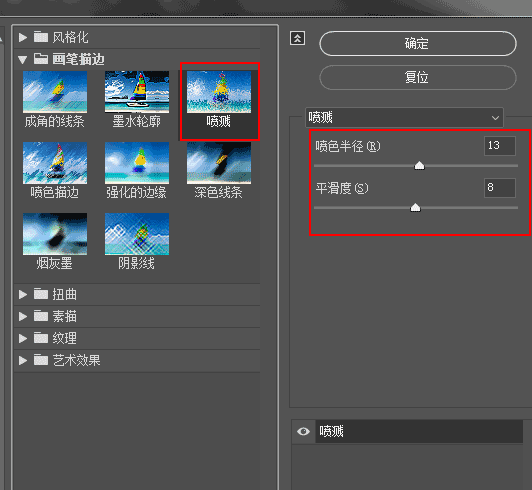The height and width of the screenshot is (490, 532).
Task: Select the 墨水轮廓 filter thumbnail
Action: click(x=137, y=92)
